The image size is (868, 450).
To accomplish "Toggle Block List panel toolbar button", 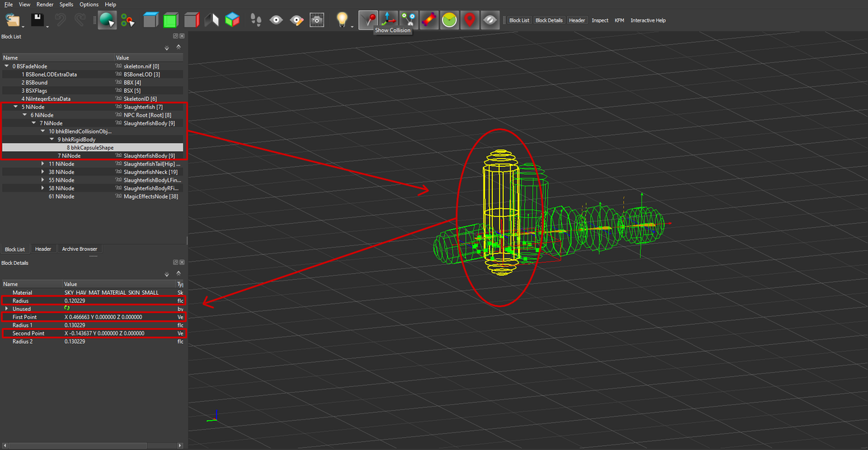I will click(519, 20).
